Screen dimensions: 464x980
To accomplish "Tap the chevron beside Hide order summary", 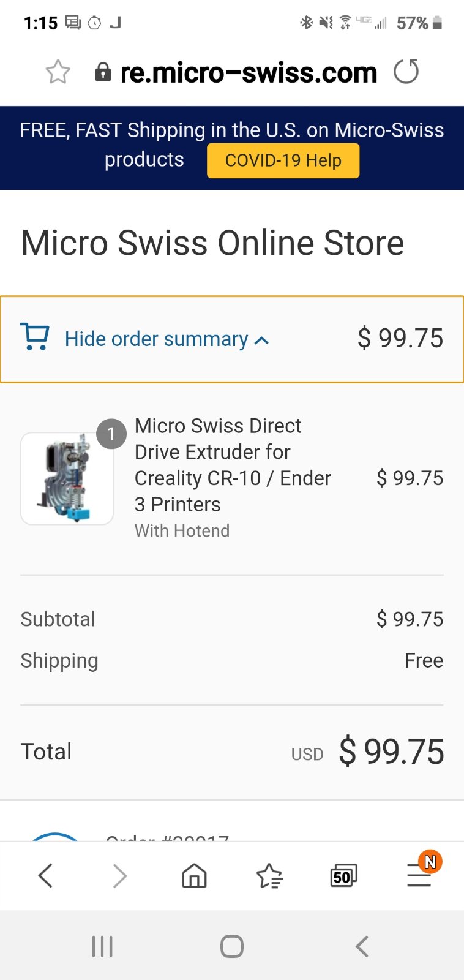I will tap(261, 341).
